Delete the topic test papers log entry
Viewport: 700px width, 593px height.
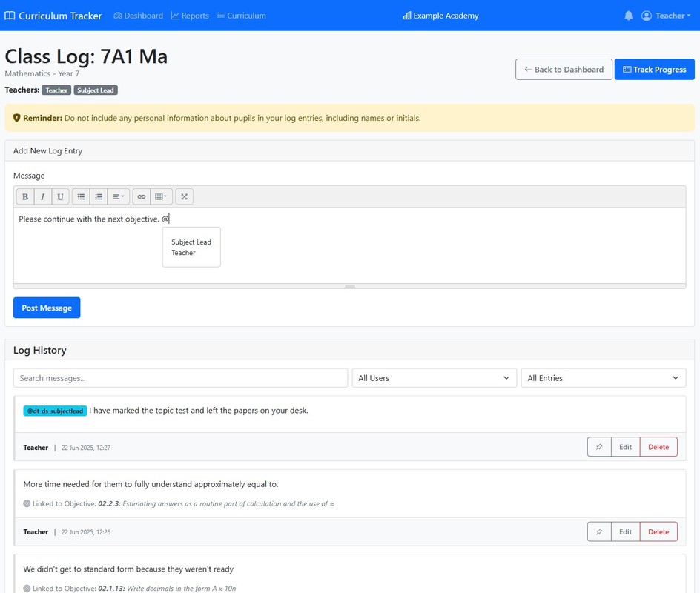point(658,447)
